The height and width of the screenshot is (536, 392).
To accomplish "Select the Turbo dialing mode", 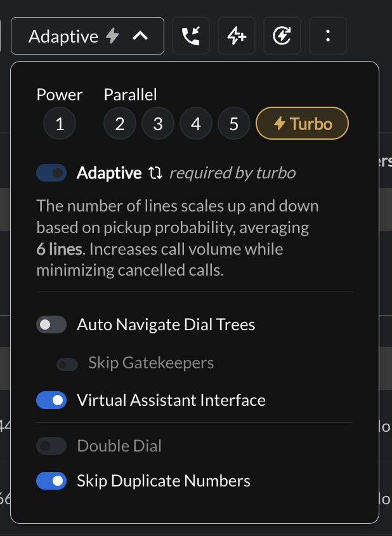I will pyautogui.click(x=302, y=123).
